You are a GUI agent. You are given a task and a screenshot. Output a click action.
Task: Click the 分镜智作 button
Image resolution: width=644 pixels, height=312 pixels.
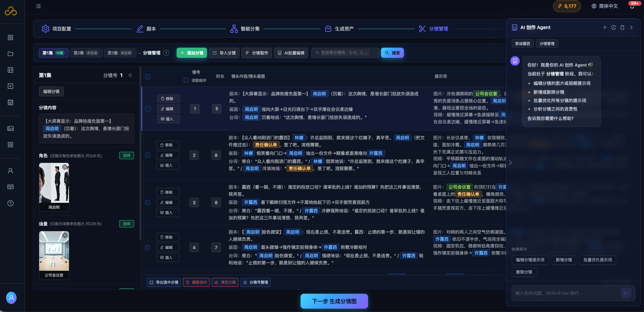(257, 53)
